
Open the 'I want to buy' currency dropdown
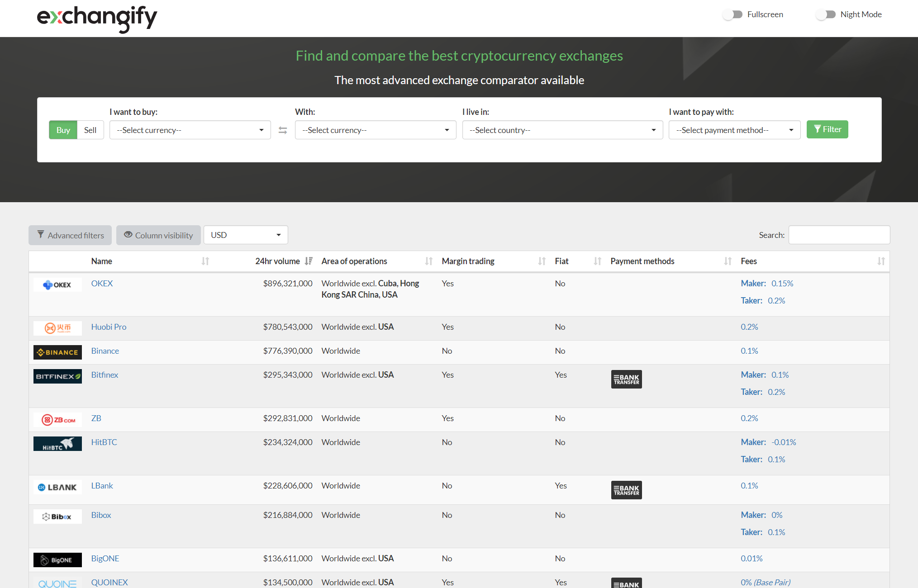pos(190,130)
